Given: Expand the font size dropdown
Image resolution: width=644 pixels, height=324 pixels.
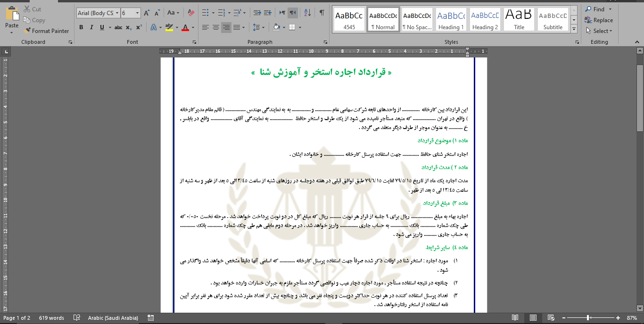Looking at the screenshot, I should pyautogui.click(x=137, y=13).
